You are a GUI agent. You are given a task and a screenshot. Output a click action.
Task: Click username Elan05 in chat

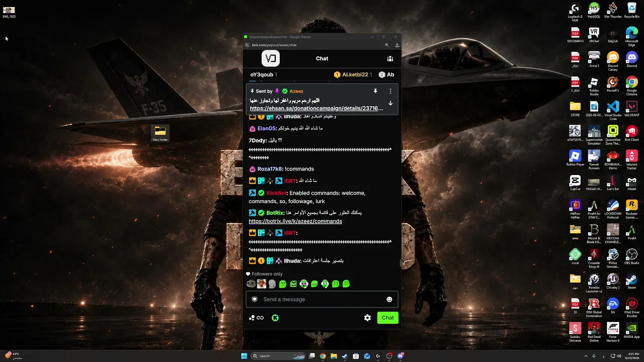pyautogui.click(x=267, y=128)
